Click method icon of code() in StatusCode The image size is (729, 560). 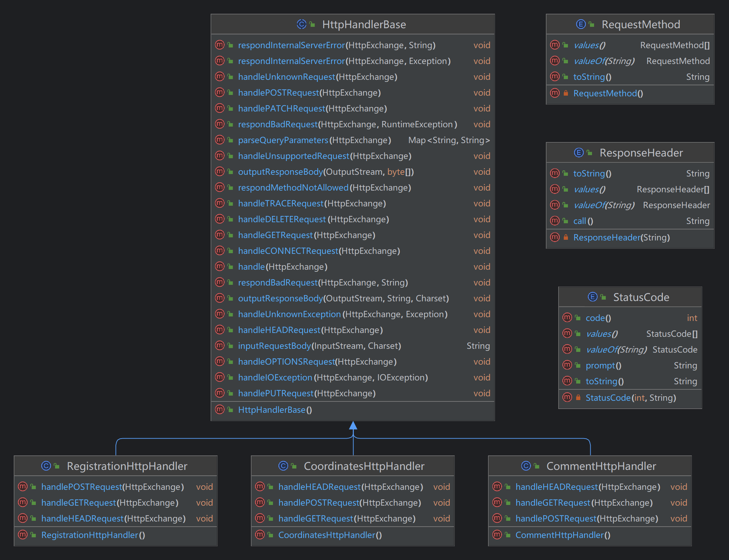point(567,317)
